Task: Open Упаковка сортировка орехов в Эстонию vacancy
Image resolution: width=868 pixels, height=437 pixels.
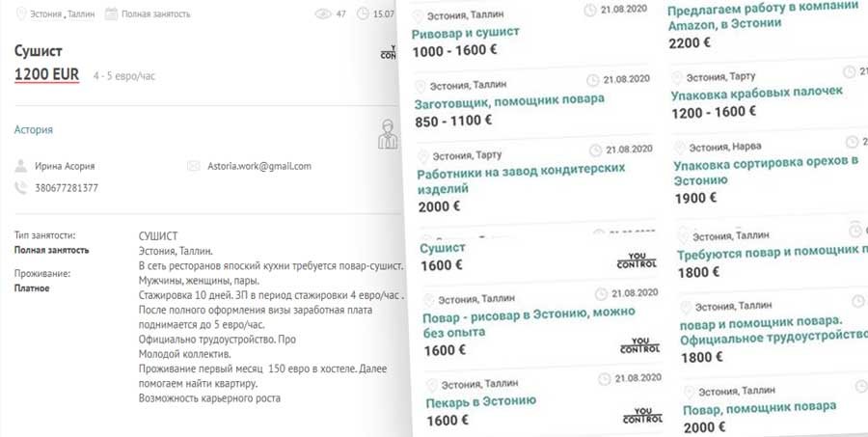Action: pyautogui.click(x=766, y=171)
